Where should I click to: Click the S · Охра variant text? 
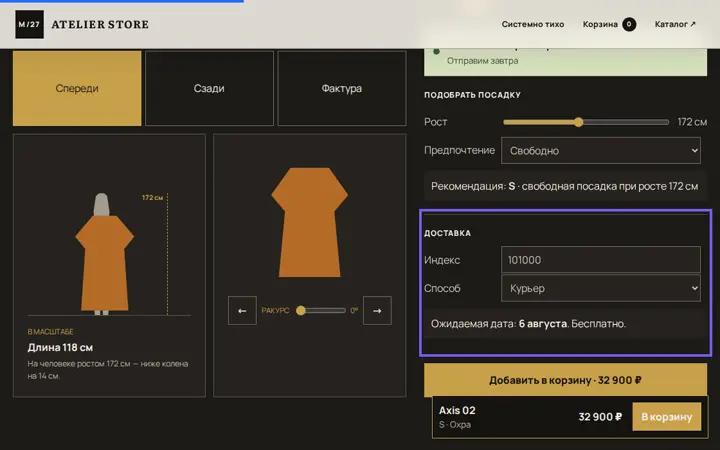pos(455,425)
